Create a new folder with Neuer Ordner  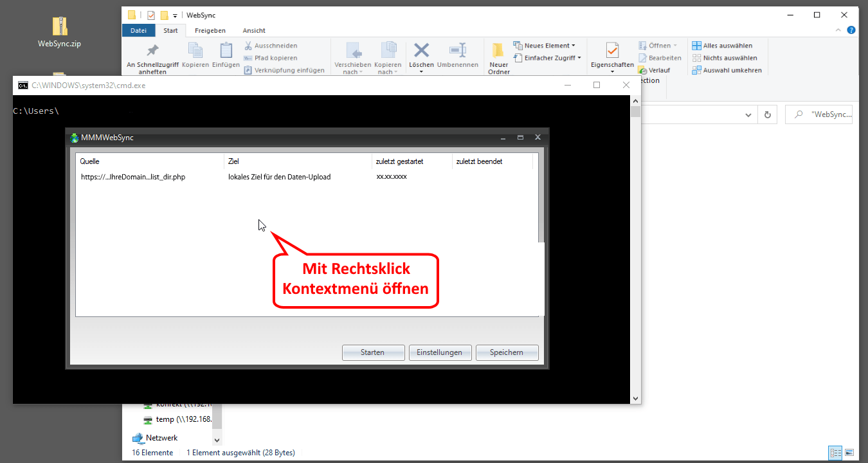click(498, 58)
